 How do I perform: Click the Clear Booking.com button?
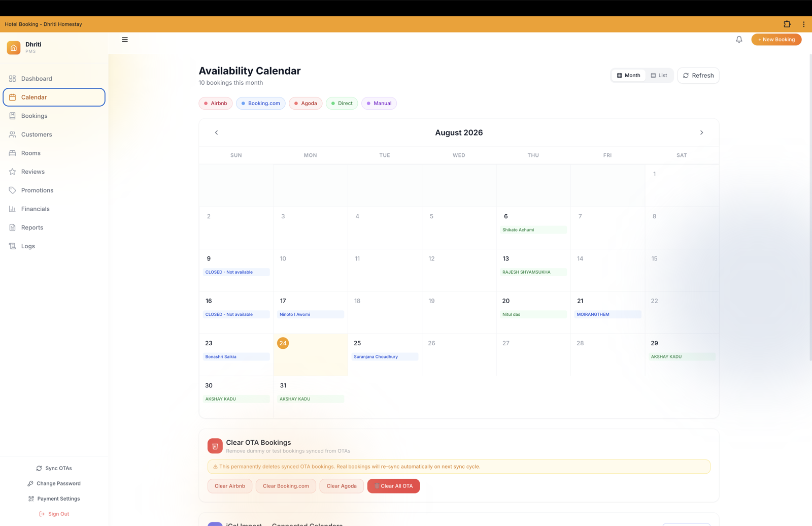click(x=286, y=486)
